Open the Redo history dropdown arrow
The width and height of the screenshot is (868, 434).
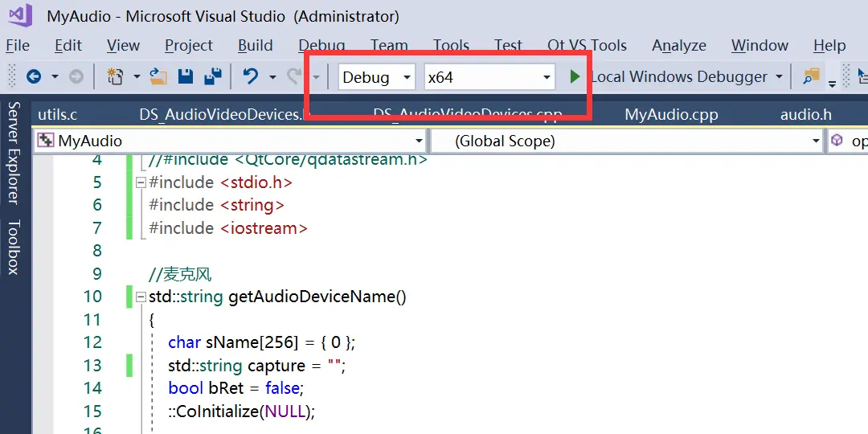(316, 76)
